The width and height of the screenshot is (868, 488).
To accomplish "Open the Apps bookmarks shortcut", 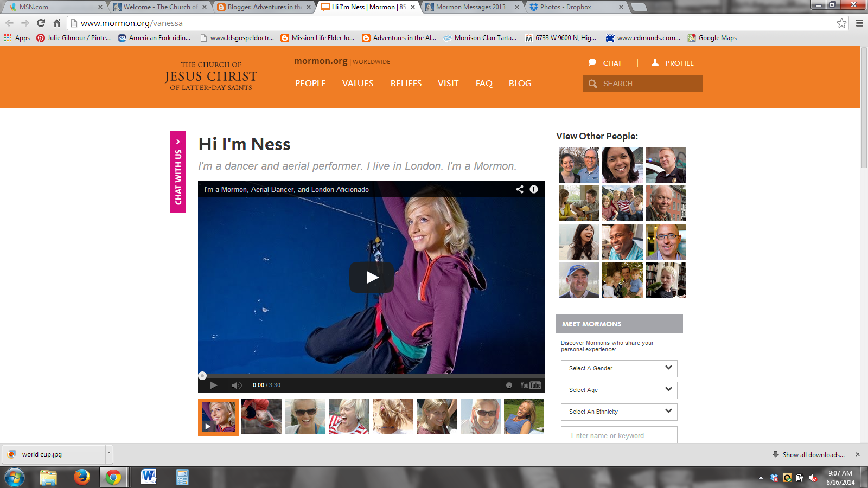I will [17, 38].
